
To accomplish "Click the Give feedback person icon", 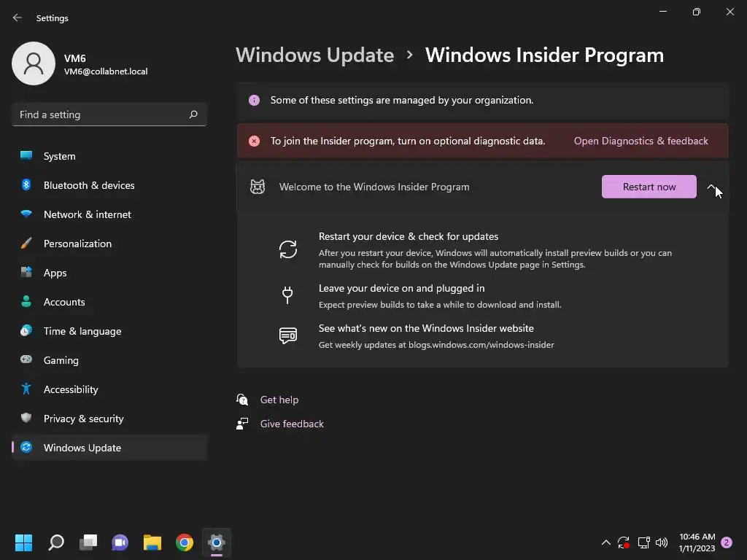I will (242, 424).
